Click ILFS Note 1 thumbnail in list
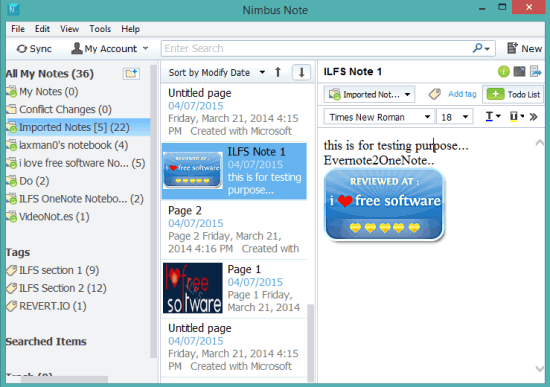Viewport: 550px width, 387px height. (x=193, y=170)
